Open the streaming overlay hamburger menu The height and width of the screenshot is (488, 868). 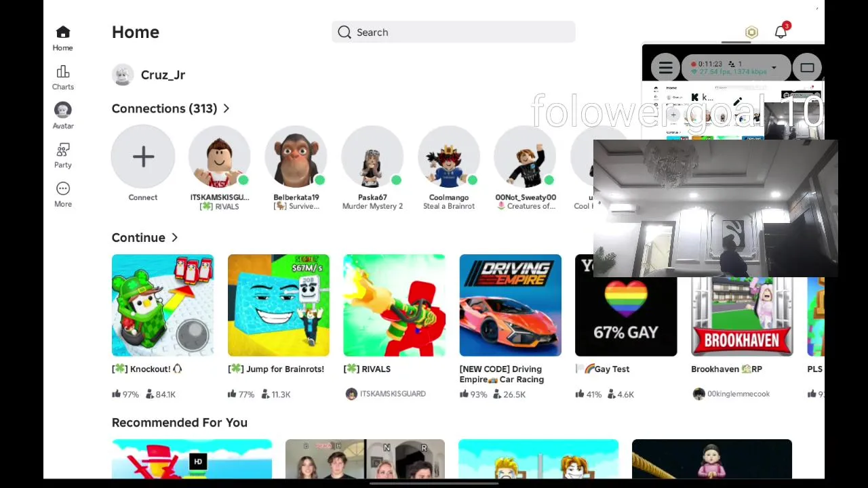coord(665,68)
